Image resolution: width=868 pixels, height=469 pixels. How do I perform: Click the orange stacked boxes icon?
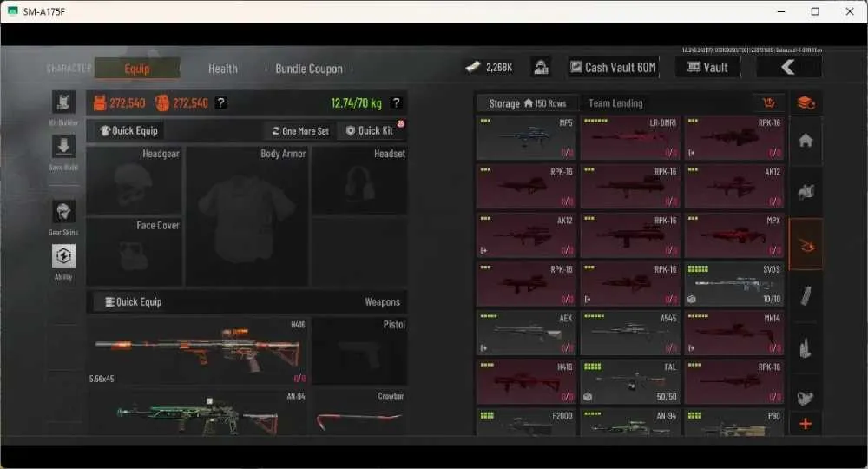point(806,102)
